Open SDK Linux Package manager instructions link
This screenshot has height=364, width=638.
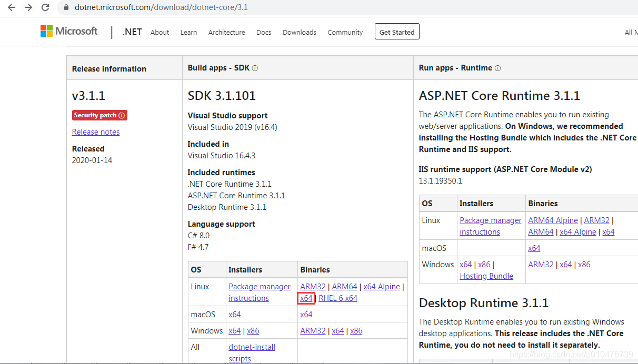click(x=260, y=292)
